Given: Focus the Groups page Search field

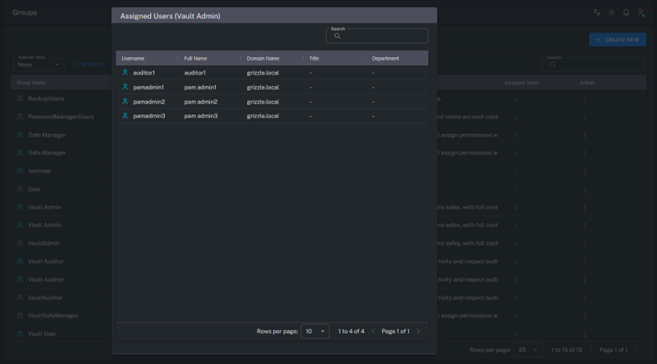Looking at the screenshot, I should click(x=593, y=65).
